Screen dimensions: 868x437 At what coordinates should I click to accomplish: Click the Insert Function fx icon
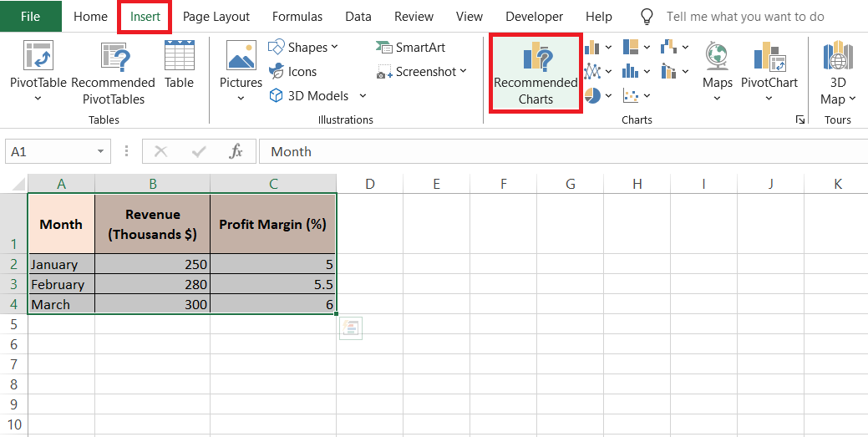click(x=236, y=151)
